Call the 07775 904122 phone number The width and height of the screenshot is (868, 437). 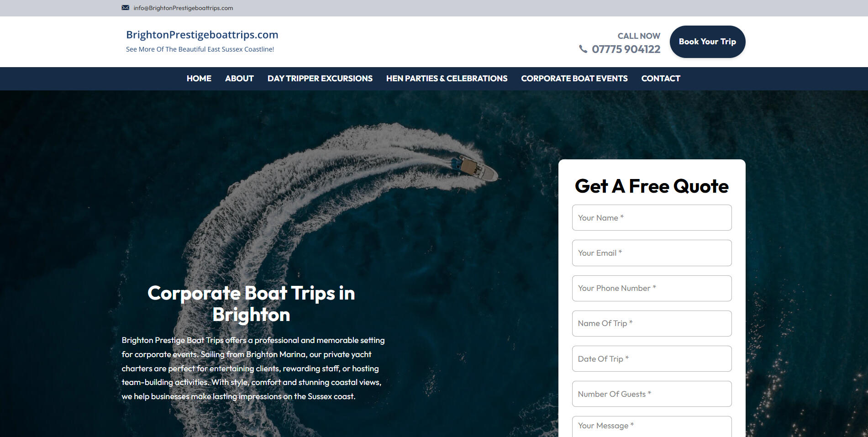tap(626, 49)
